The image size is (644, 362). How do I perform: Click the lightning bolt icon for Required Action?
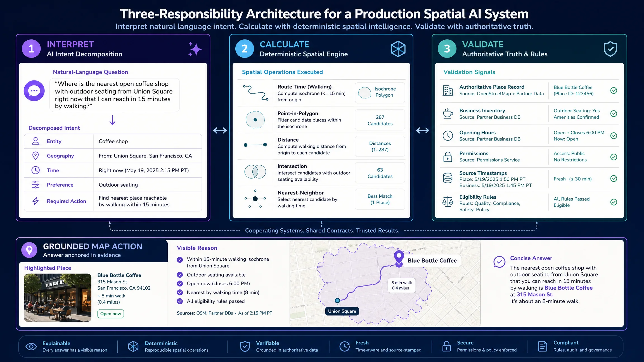[35, 201]
